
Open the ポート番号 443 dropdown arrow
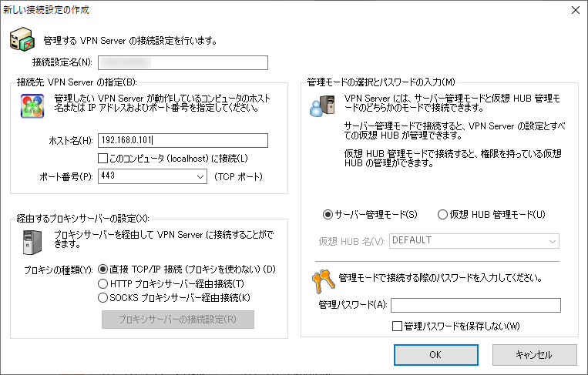200,176
